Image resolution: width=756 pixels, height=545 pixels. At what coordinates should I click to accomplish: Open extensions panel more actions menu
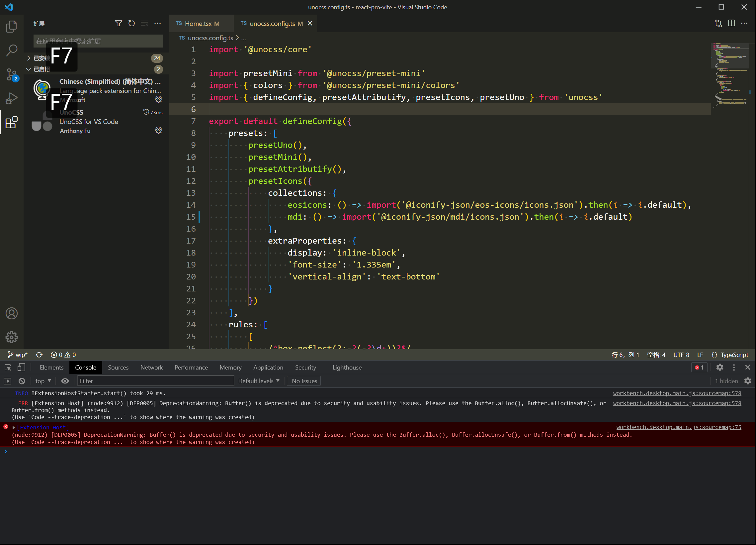pyautogui.click(x=158, y=23)
